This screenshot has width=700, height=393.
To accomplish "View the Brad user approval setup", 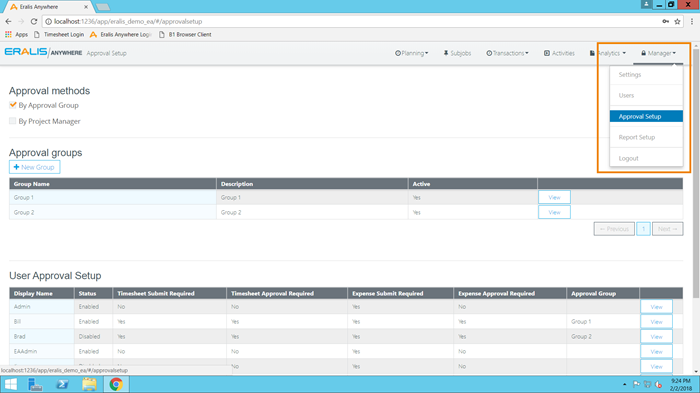I will point(656,337).
